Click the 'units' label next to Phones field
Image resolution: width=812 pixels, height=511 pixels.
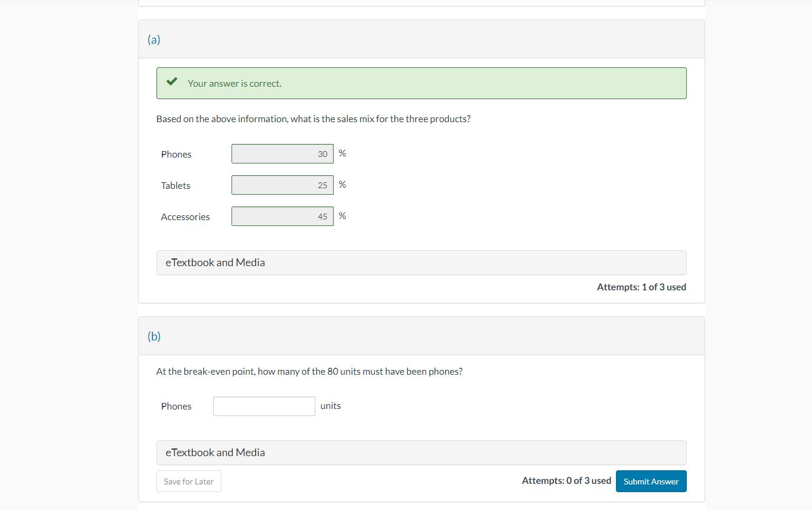(331, 406)
